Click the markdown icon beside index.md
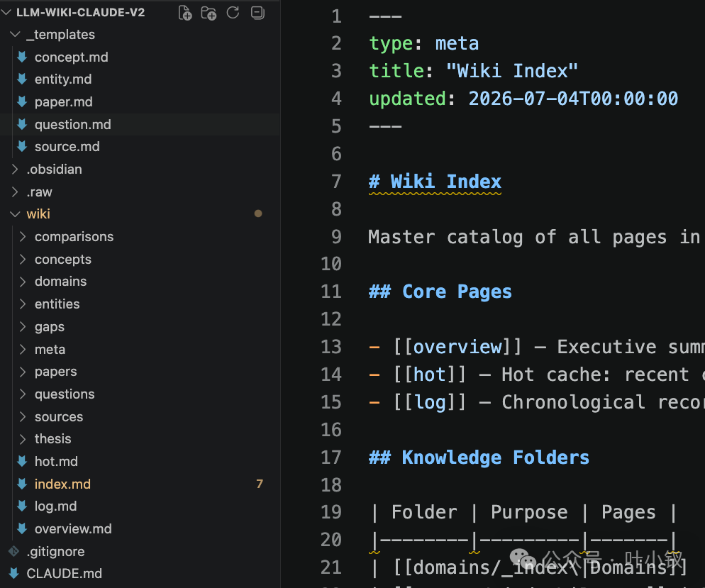Screen dimensions: 705x588 coord(22,484)
